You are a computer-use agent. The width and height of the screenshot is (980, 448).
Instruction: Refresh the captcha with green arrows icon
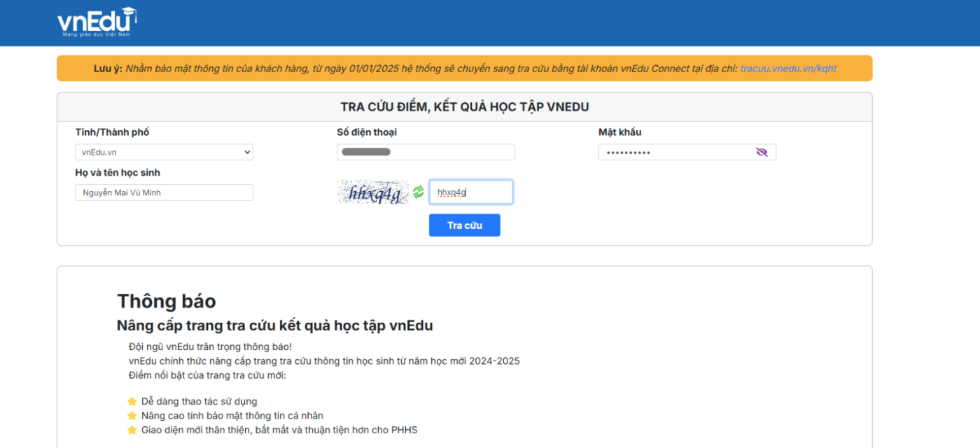pyautogui.click(x=418, y=192)
